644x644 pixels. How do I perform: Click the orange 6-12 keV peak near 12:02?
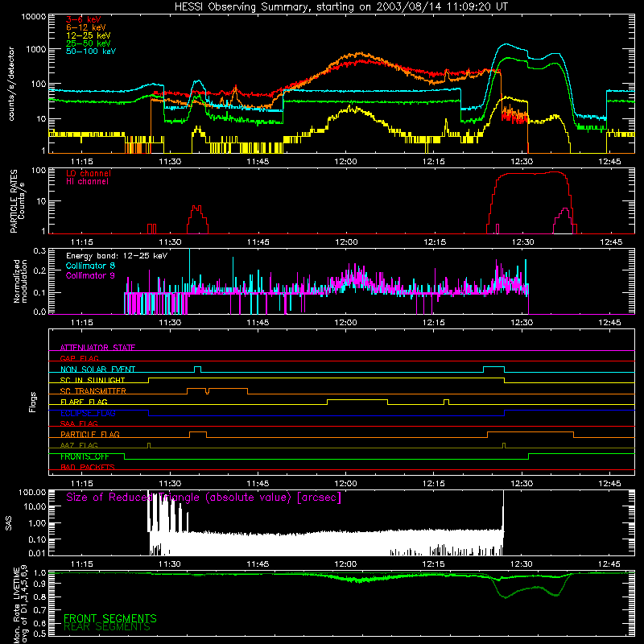point(360,53)
